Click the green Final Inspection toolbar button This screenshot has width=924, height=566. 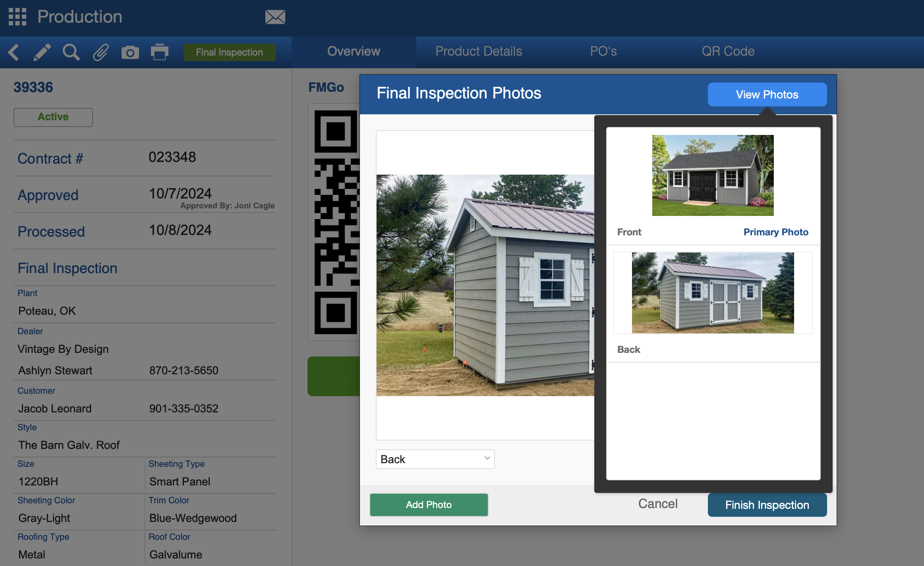point(230,52)
